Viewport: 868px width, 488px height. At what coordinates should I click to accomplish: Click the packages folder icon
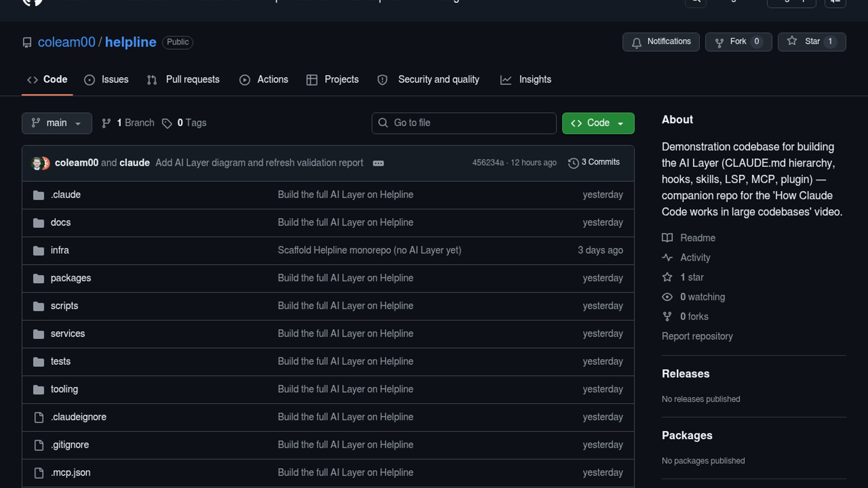coord(38,278)
